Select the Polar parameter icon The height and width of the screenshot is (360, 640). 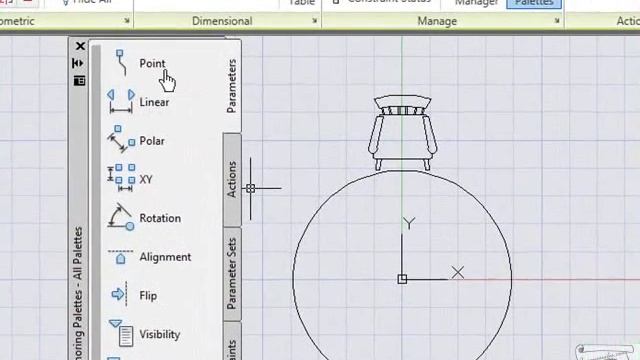coord(121,139)
